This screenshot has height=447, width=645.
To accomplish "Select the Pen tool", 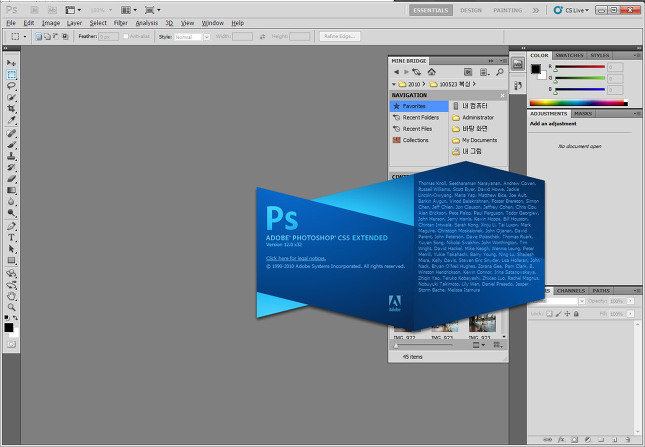I will click(11, 226).
